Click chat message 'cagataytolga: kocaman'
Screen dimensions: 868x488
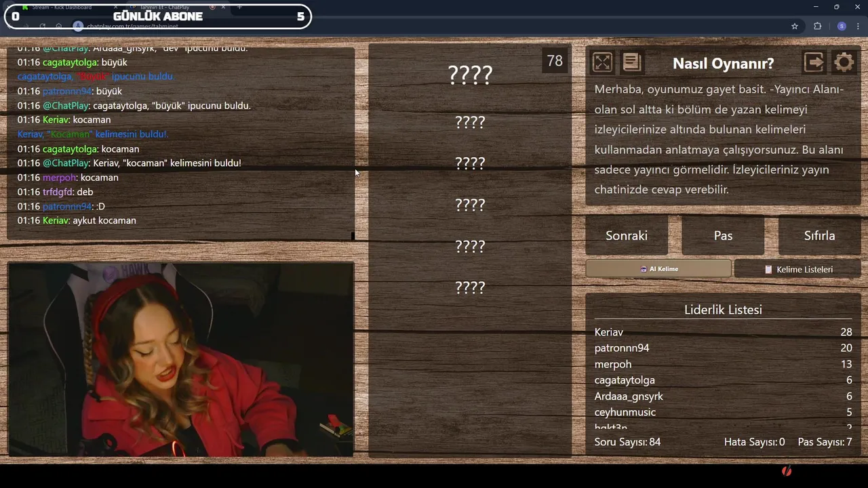click(78, 149)
